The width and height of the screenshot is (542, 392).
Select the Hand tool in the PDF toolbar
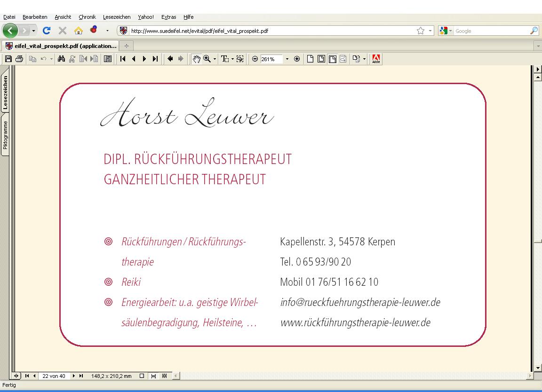196,59
